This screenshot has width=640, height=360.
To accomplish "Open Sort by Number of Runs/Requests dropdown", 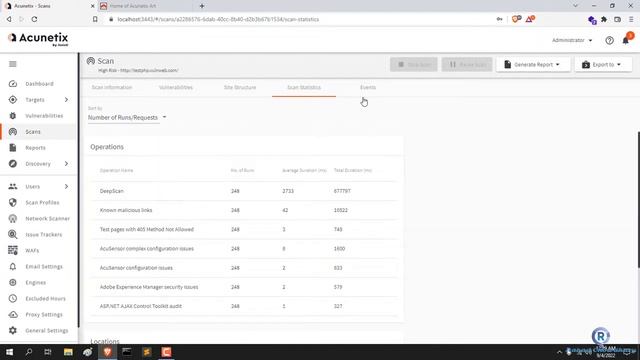I will 127,118.
